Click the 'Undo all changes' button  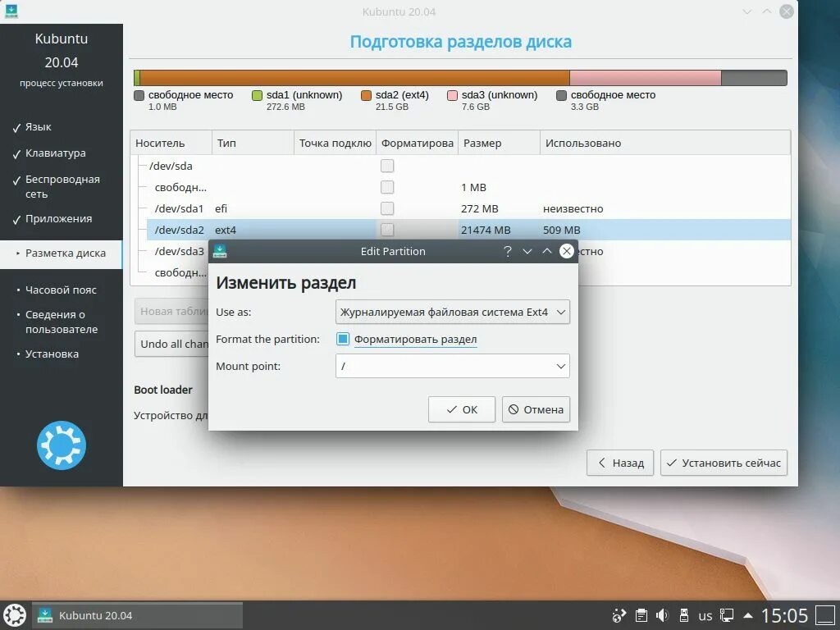[171, 344]
